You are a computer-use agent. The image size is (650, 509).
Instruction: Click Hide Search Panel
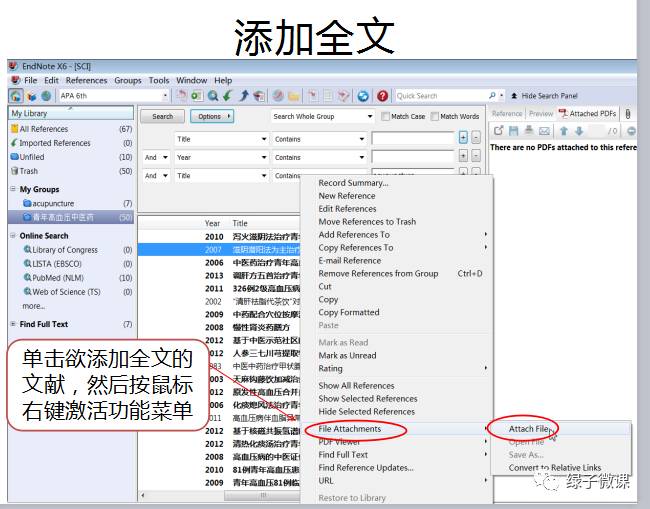(x=545, y=96)
